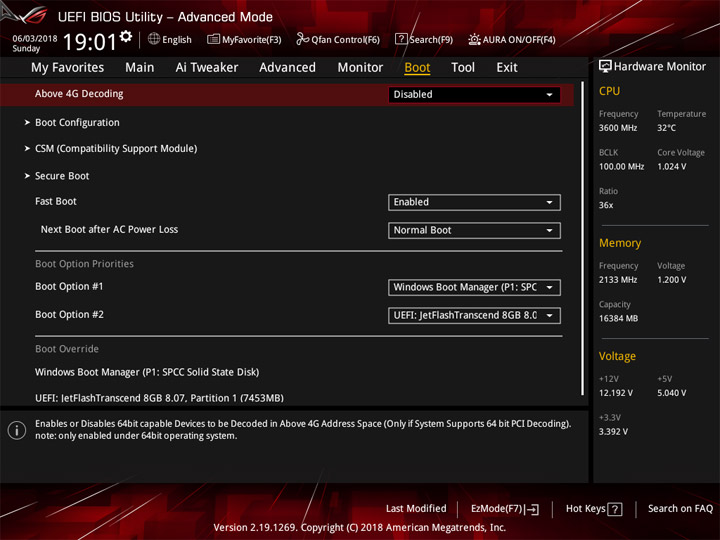Switch to the Main tab
The width and height of the screenshot is (720, 540).
[x=140, y=68]
